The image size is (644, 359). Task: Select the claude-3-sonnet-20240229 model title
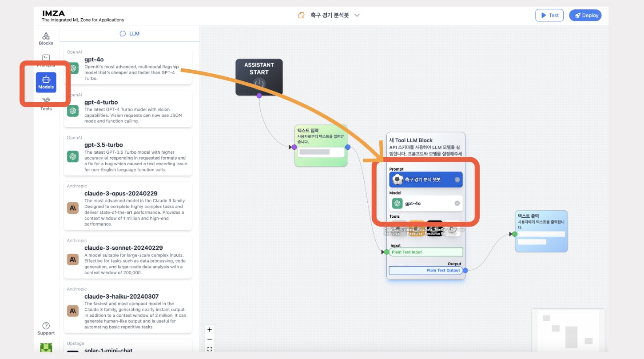pyautogui.click(x=123, y=247)
